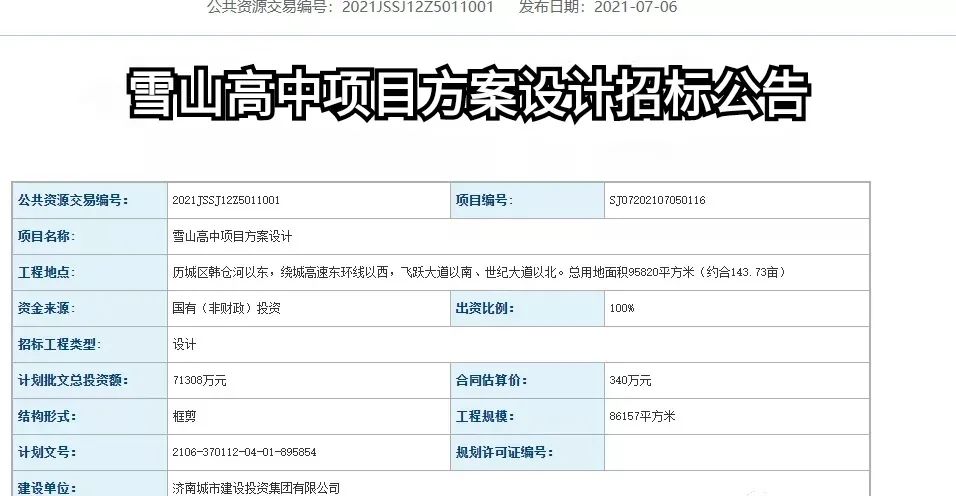
Task: Select contract estimate 340万元
Action: 630,380
